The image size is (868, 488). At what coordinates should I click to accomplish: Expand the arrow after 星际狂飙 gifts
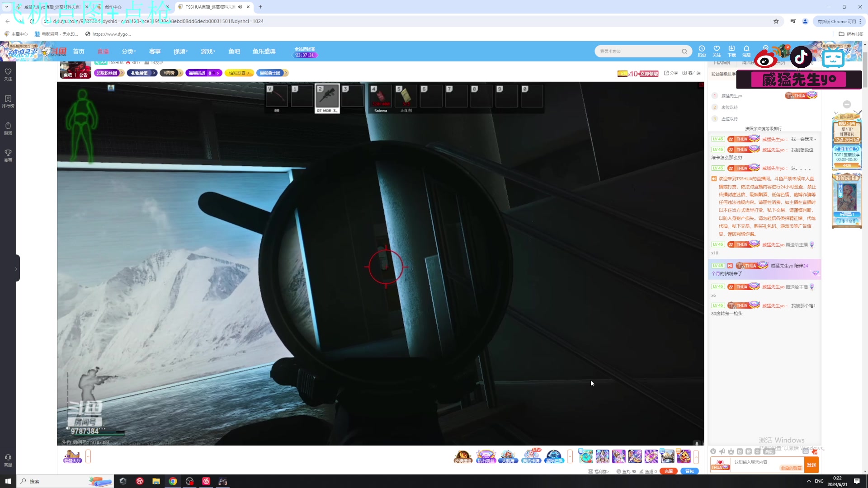tap(570, 456)
